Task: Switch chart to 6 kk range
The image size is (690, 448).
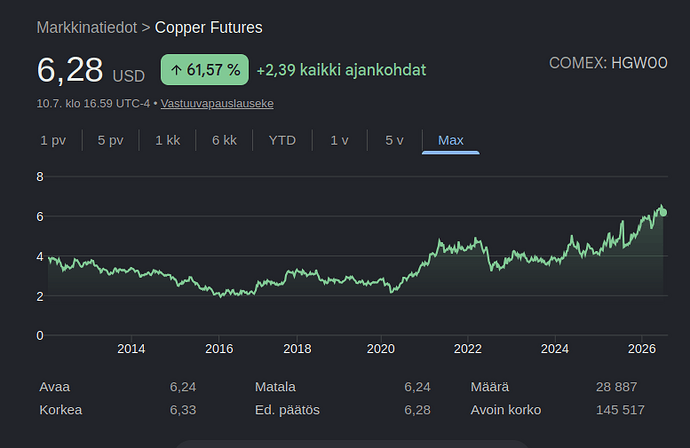Action: tap(224, 140)
